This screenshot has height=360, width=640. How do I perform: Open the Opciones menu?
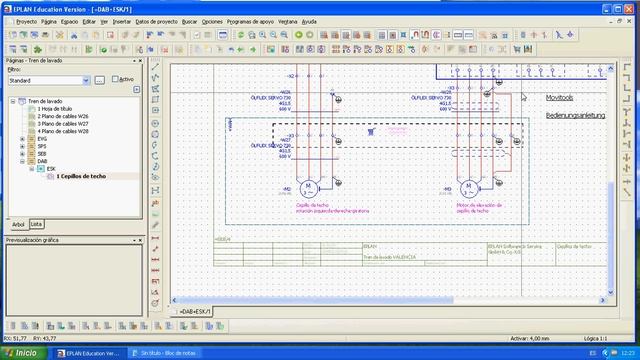tap(212, 22)
